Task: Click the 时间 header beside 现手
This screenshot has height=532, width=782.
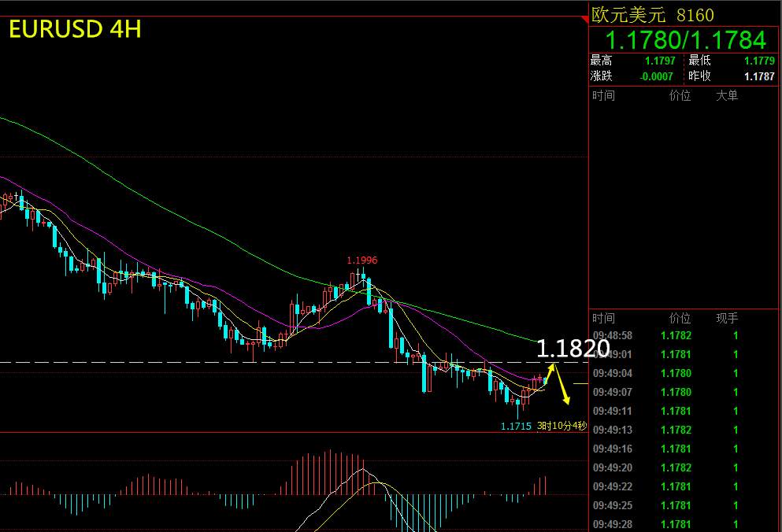Action: pyautogui.click(x=603, y=318)
